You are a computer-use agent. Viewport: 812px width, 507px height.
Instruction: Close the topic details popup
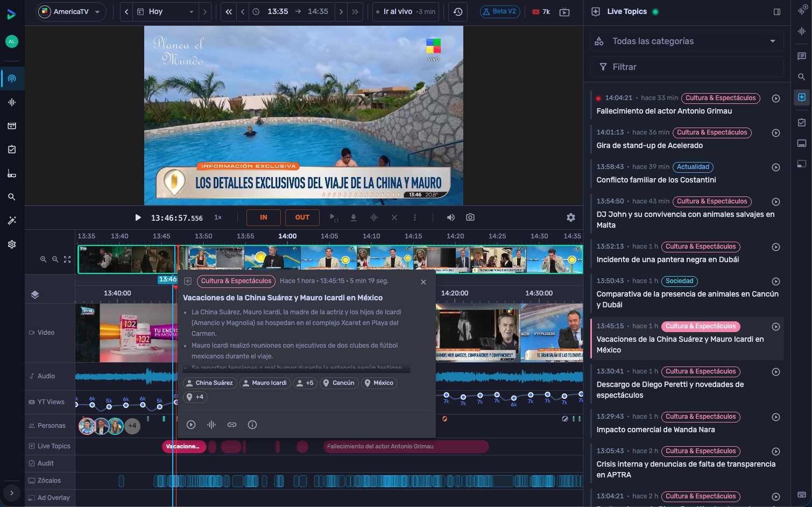click(423, 282)
